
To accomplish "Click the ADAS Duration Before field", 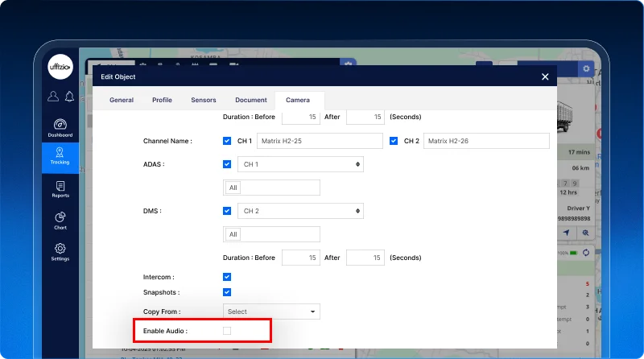I will click(x=300, y=117).
